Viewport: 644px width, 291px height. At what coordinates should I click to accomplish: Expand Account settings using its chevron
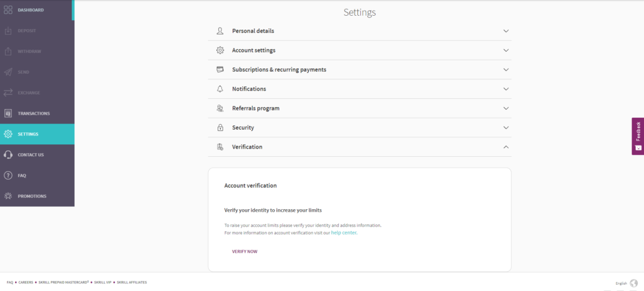coord(506,50)
